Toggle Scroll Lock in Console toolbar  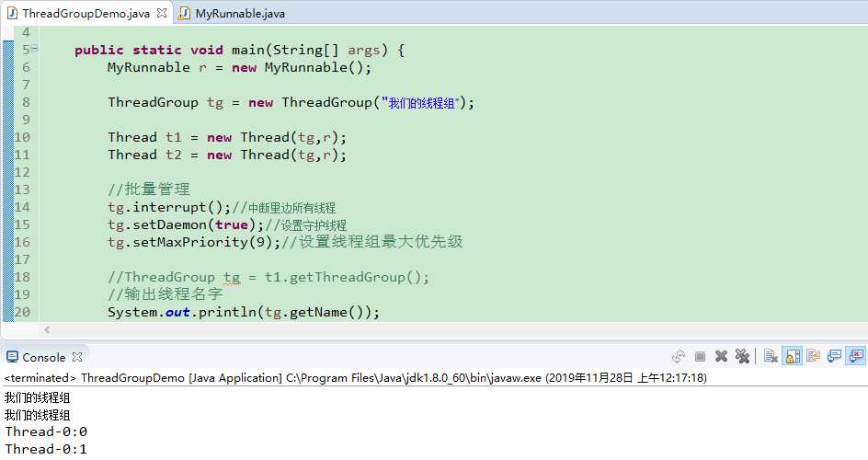pyautogui.click(x=793, y=356)
